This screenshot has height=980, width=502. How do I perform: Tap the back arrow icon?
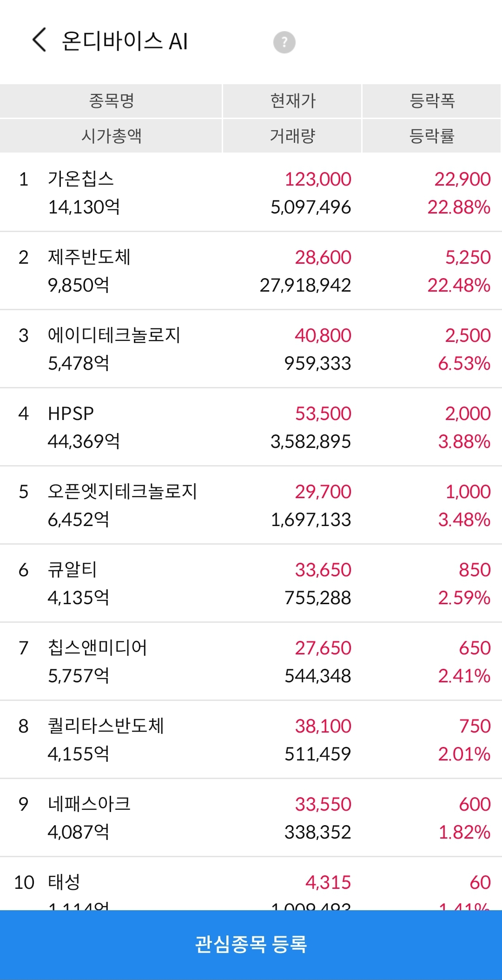(x=40, y=40)
